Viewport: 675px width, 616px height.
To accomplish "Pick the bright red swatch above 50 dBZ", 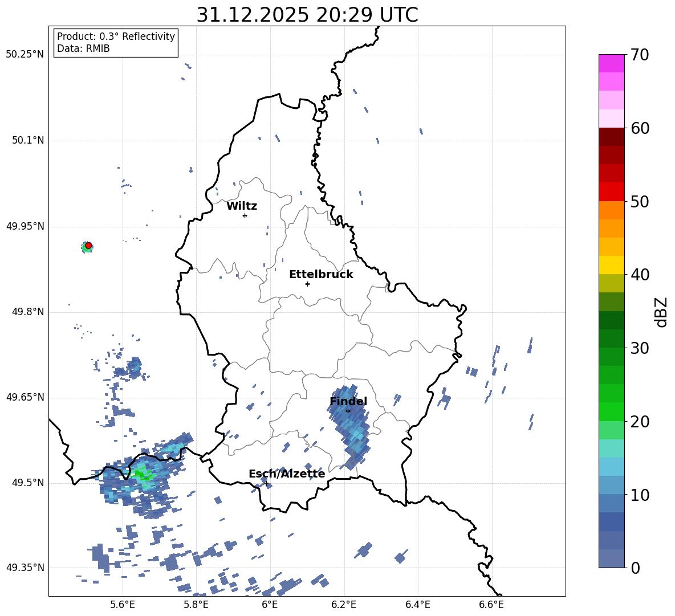I will pos(611,192).
